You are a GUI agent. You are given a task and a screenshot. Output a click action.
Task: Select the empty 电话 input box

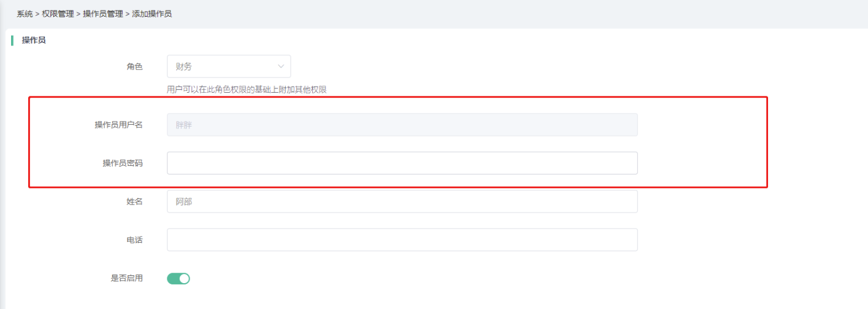click(x=402, y=240)
